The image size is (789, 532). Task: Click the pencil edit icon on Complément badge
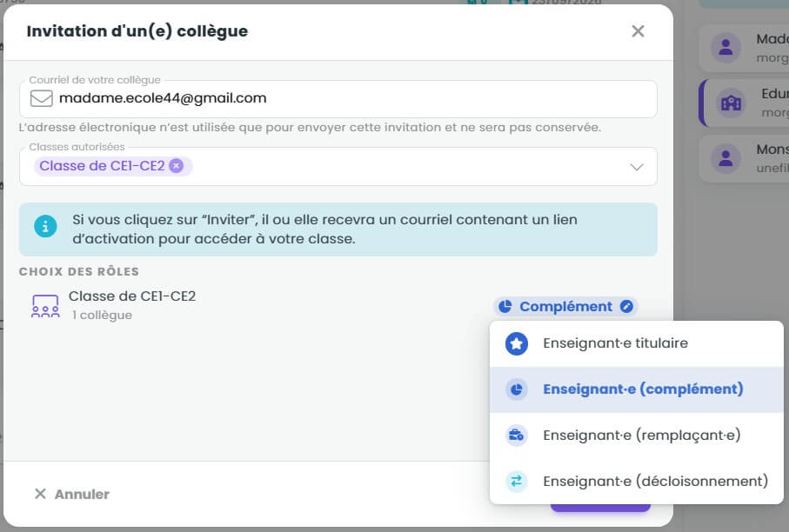coord(626,306)
